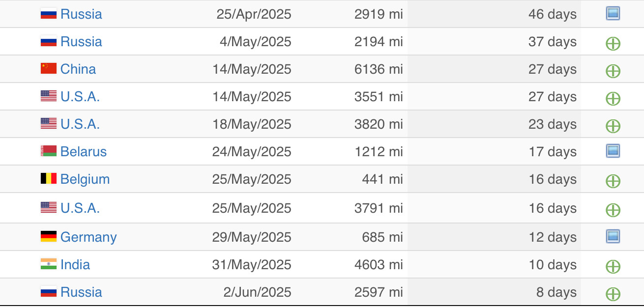Click the Russian flag next to 4/May/2025
This screenshot has width=644, height=308.
point(49,41)
